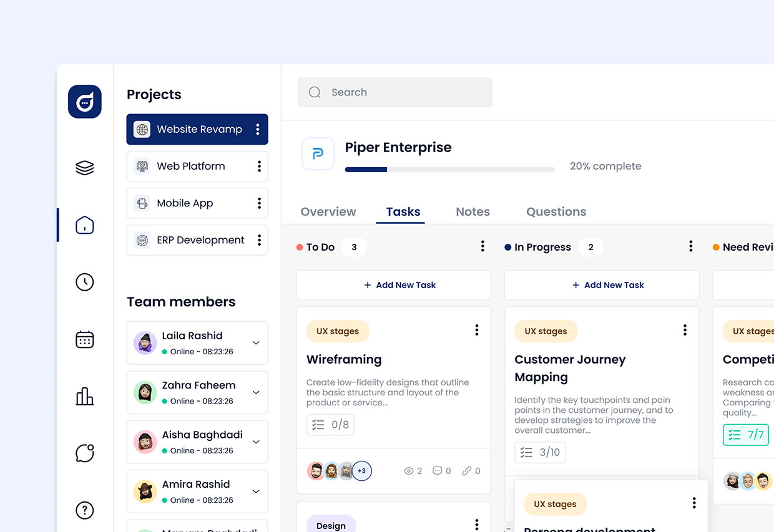Open the calendar icon in sidebar
The width and height of the screenshot is (774, 532).
coord(84,339)
